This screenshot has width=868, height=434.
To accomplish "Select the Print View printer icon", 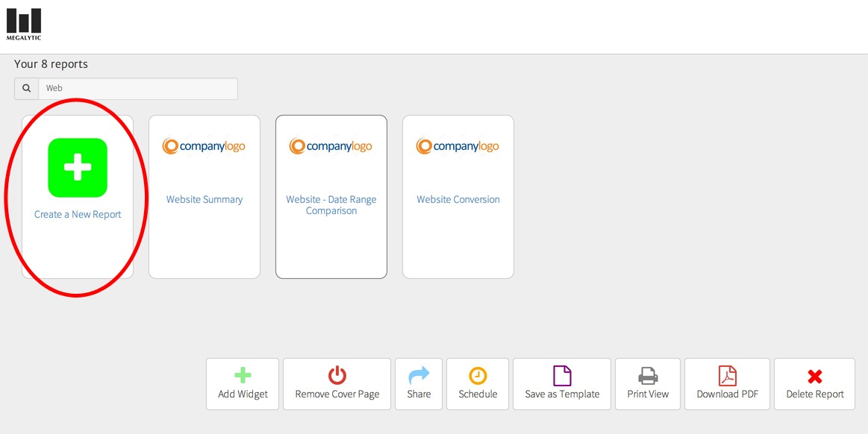I will 647,374.
